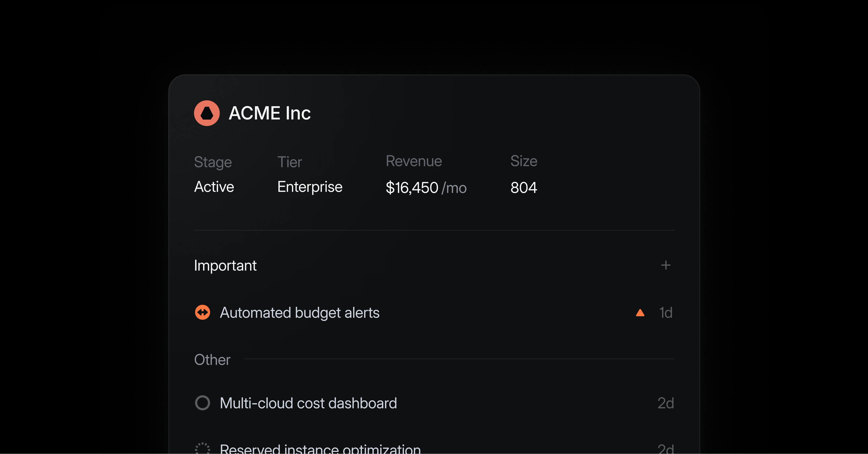Open the Multi-cloud cost dashboard item
The height and width of the screenshot is (454, 868).
(x=308, y=403)
